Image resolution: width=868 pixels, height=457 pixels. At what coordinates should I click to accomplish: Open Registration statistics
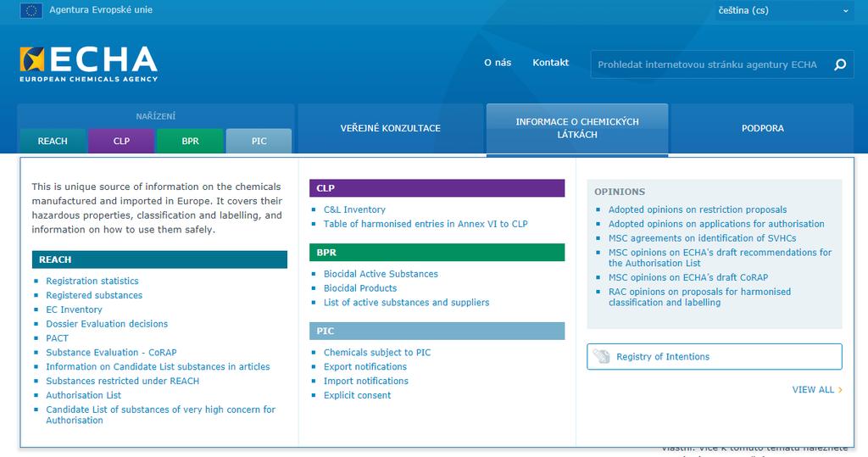[92, 281]
